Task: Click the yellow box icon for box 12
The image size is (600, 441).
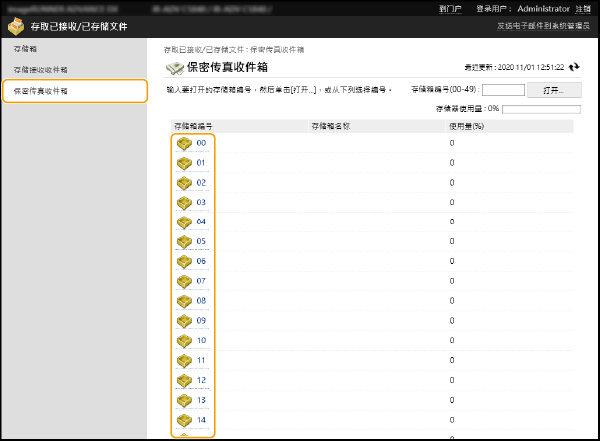Action: click(x=184, y=380)
